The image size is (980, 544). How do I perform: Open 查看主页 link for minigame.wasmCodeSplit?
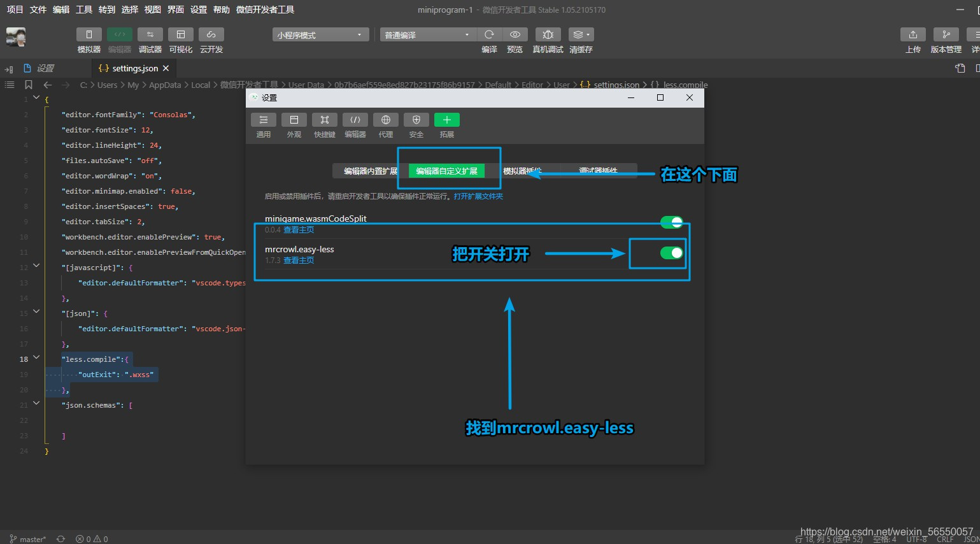pyautogui.click(x=299, y=230)
